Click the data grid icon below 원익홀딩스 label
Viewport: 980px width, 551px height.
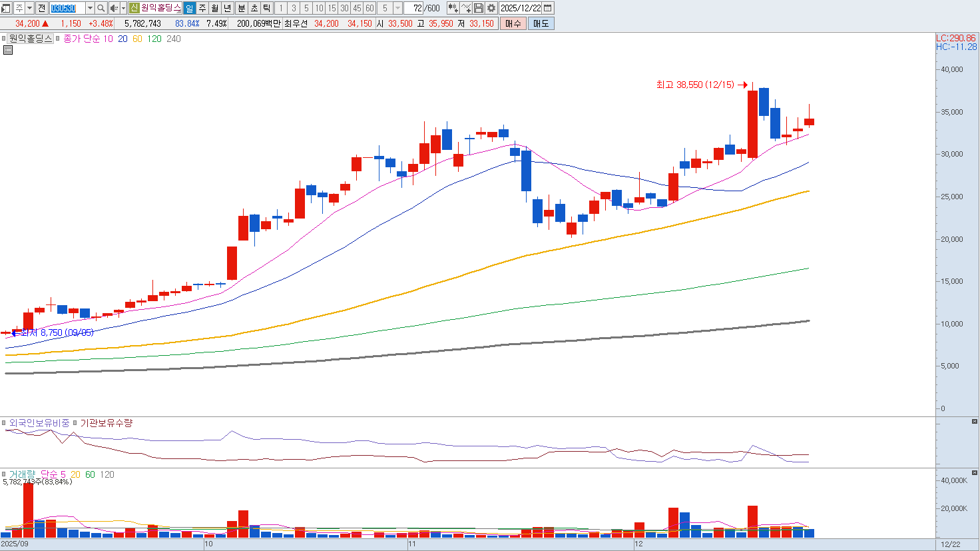(8, 50)
